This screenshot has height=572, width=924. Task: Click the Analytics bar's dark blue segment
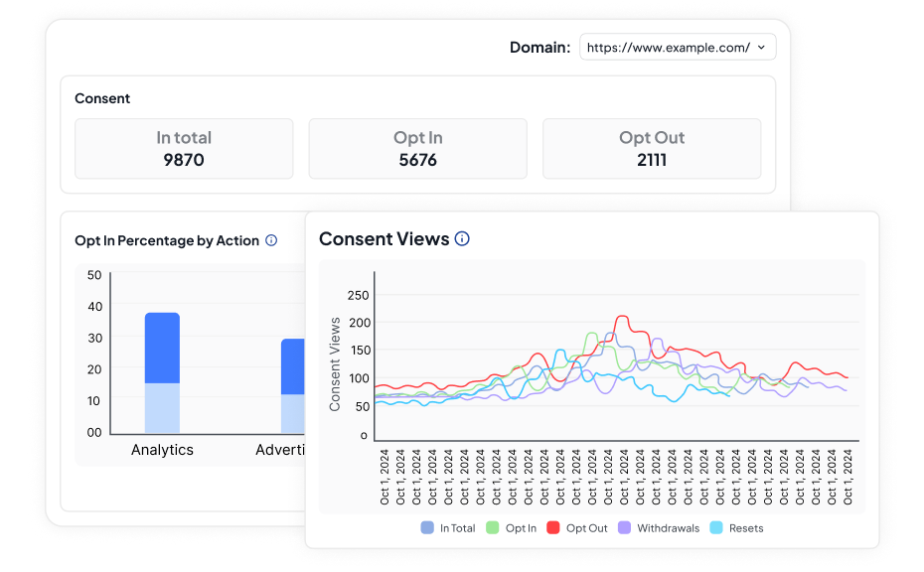click(162, 349)
